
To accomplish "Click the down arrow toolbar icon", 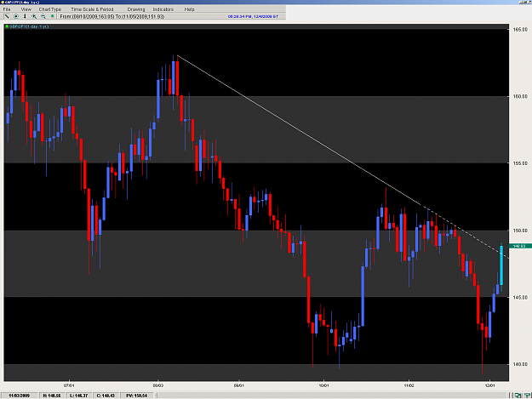I will pos(25,16).
